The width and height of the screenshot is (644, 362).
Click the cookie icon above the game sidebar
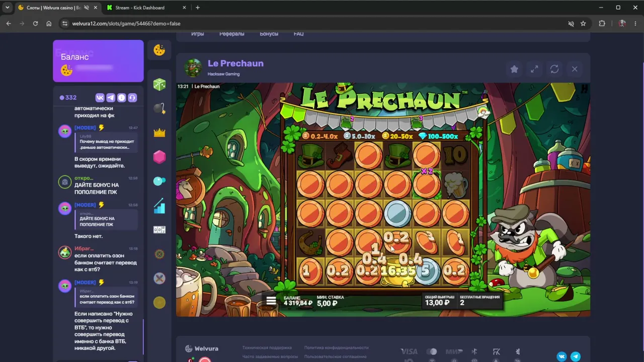pos(159,50)
